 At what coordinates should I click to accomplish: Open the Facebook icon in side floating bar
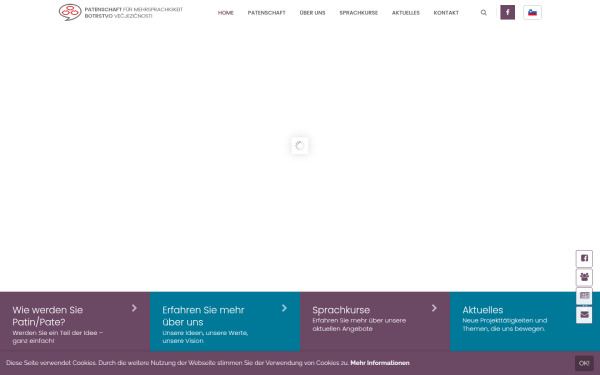pos(584,258)
